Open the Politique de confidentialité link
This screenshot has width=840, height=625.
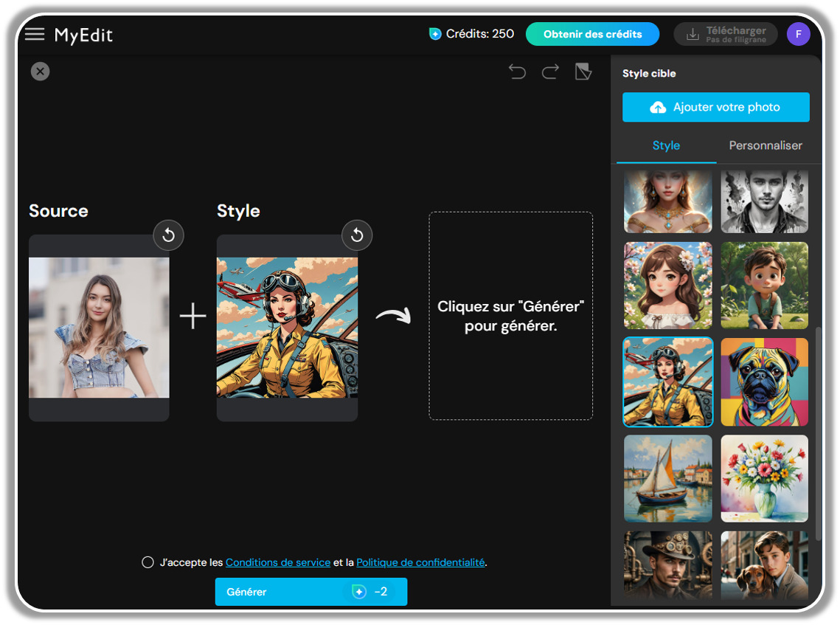point(419,562)
